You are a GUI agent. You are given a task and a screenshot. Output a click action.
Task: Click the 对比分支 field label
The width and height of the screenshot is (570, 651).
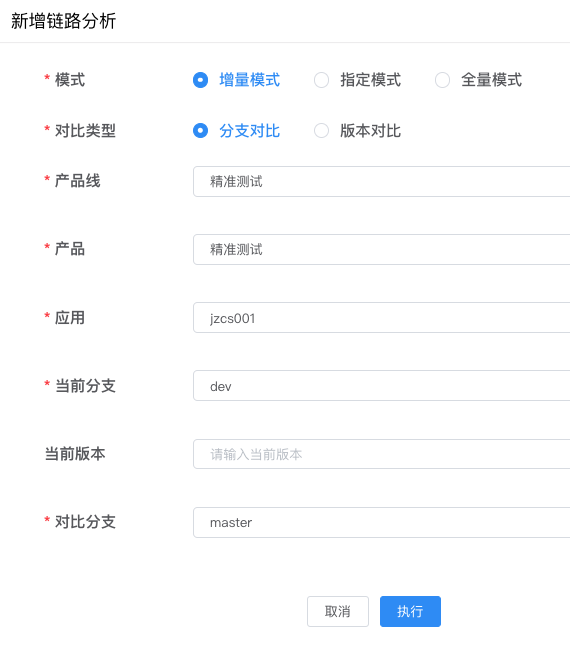coord(85,522)
